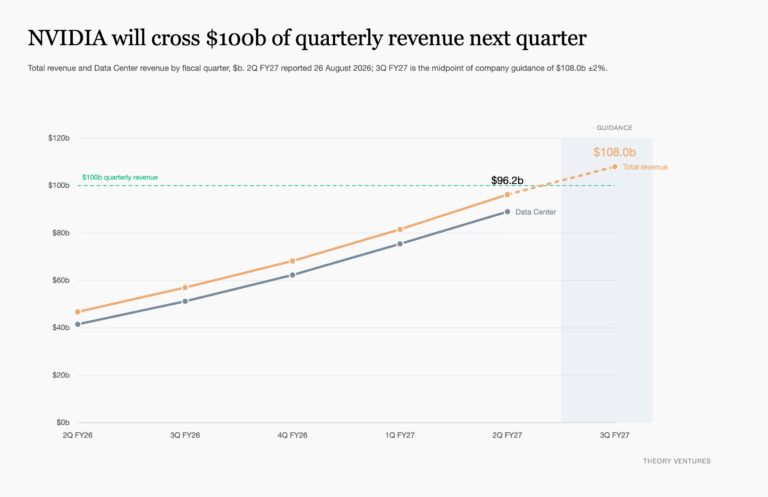
Task: Click the $108.0b Total revenue data point
Action: pyautogui.click(x=615, y=166)
